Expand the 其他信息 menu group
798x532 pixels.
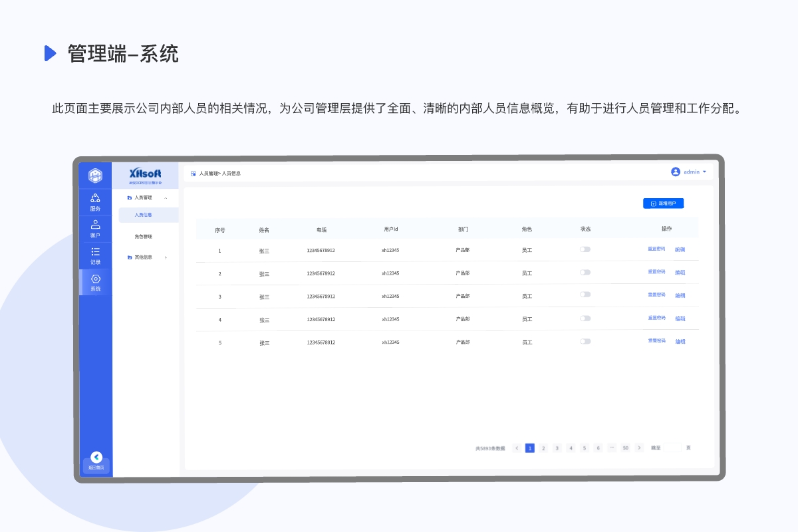[166, 257]
